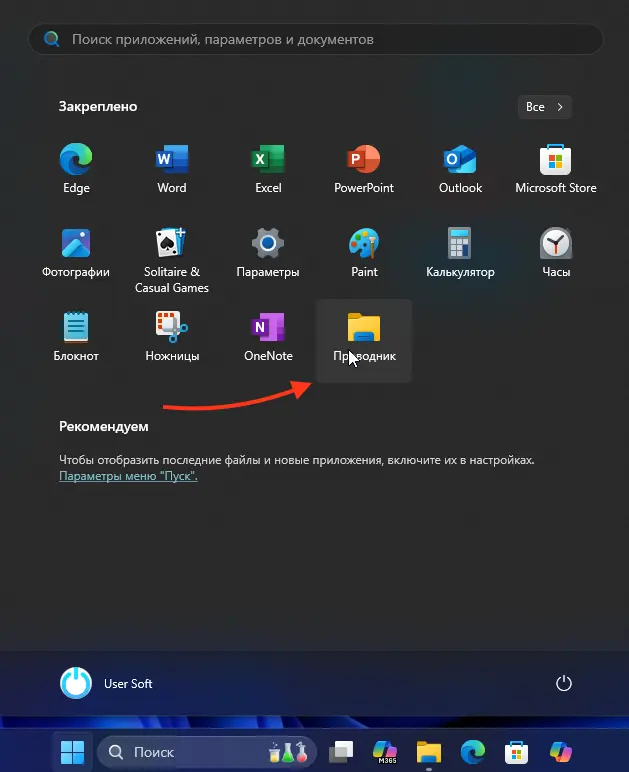Image resolution: width=629 pixels, height=772 pixels.
Task: Click the Параметры меню "Пуск" link
Action: click(128, 477)
